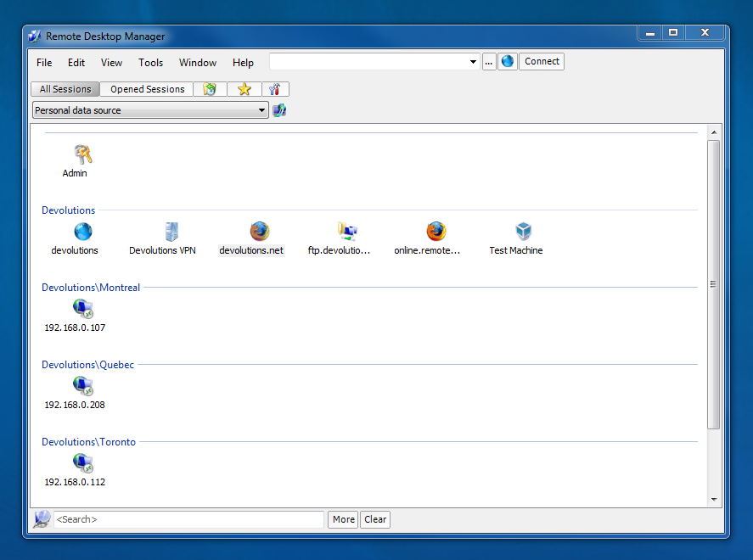Expand the Personal data source dropdown
The width and height of the screenshot is (753, 560).
click(262, 110)
